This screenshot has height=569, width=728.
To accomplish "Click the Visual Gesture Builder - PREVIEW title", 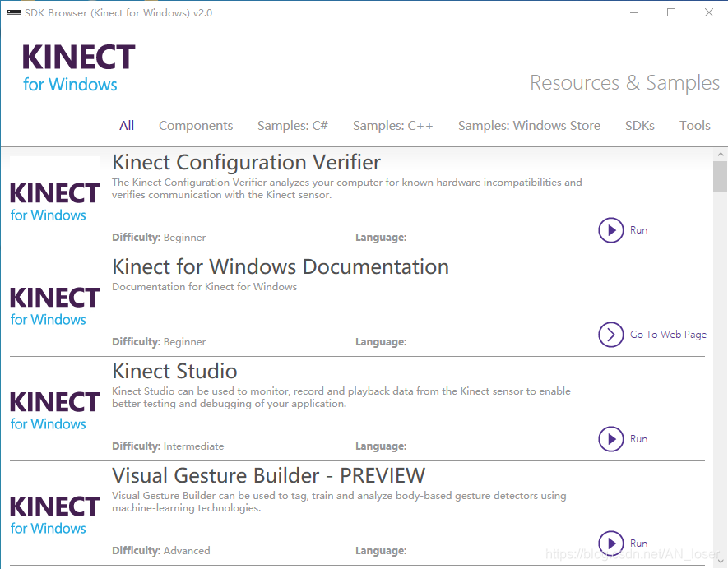I will point(268,476).
